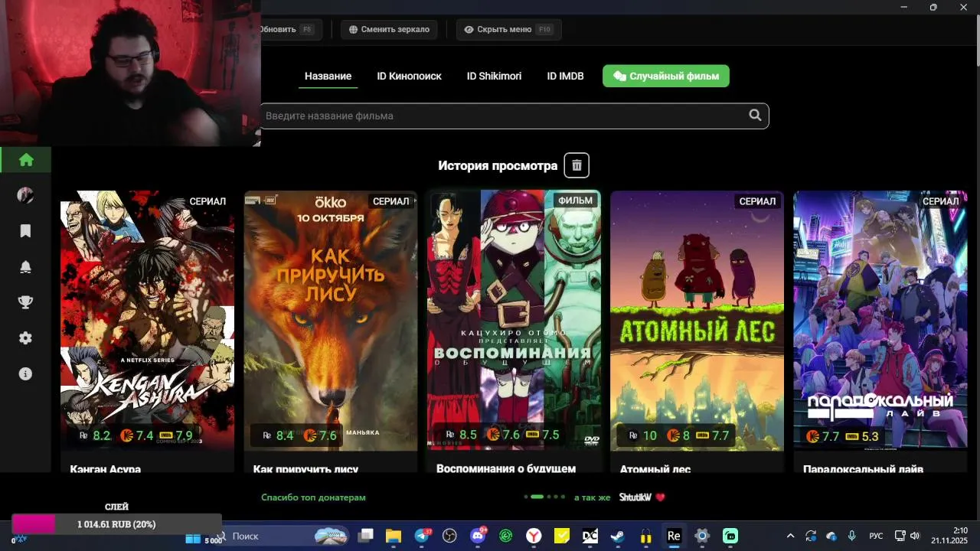This screenshot has width=980, height=551.
Task: Open the Атомный лес poster
Action: coord(697,321)
